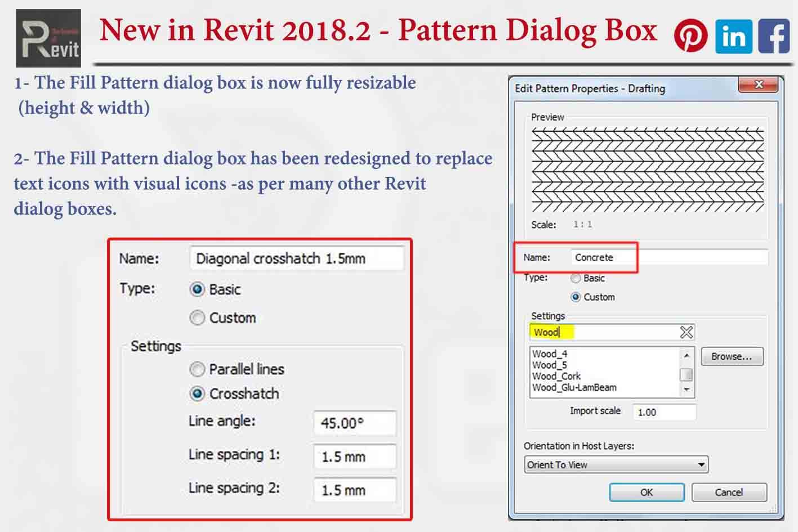The width and height of the screenshot is (798, 532).
Task: Click the Line spacing 1 field
Action: pyautogui.click(x=355, y=457)
